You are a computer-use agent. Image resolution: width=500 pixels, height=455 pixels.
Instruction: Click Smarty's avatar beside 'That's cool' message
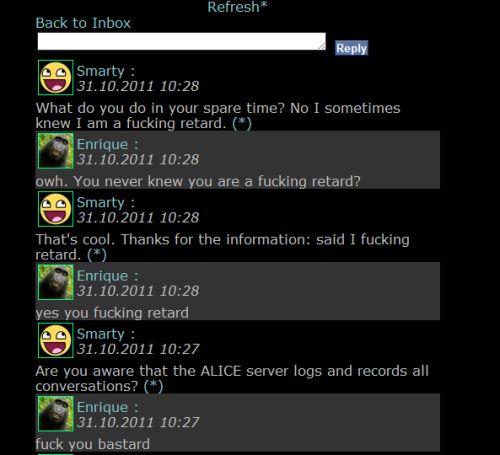(x=56, y=209)
